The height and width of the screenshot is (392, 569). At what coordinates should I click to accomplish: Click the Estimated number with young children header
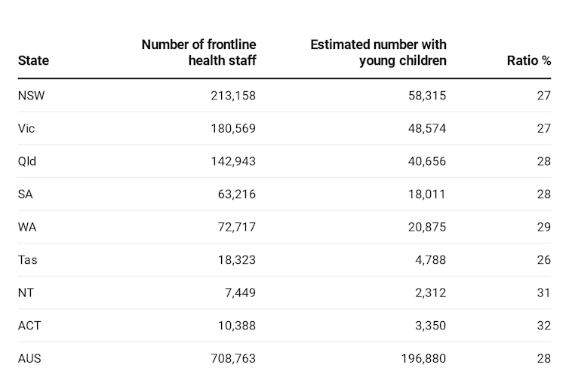click(378, 52)
